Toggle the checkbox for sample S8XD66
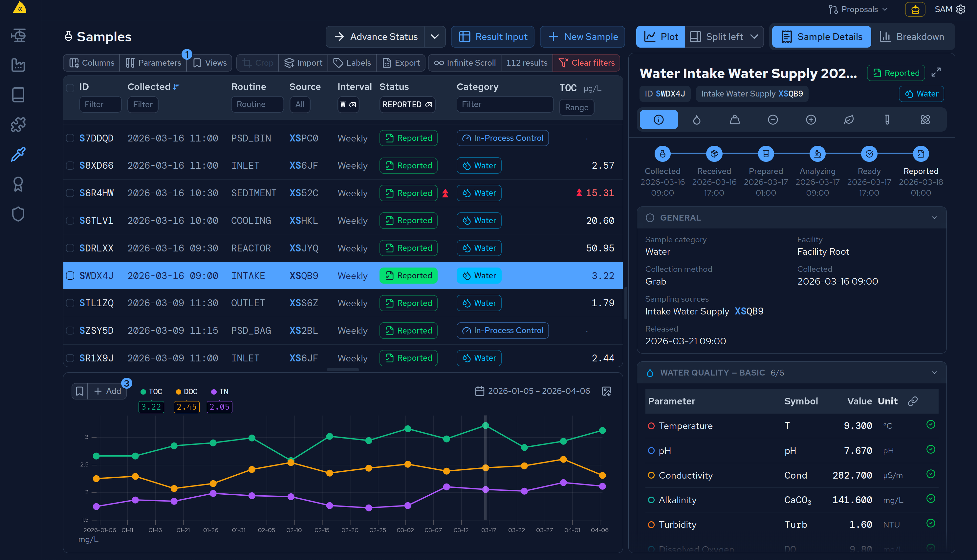Screen dimensions: 977x560 (x=70, y=165)
